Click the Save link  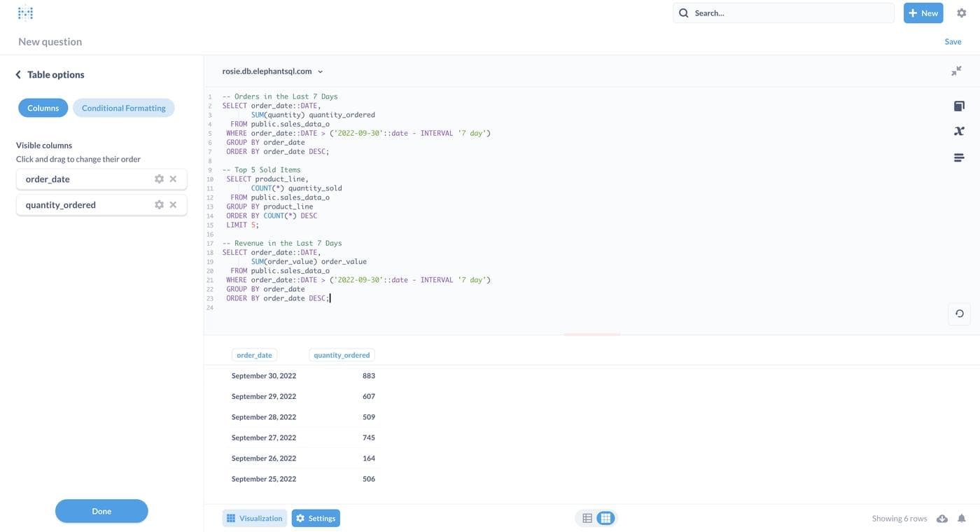click(x=953, y=41)
